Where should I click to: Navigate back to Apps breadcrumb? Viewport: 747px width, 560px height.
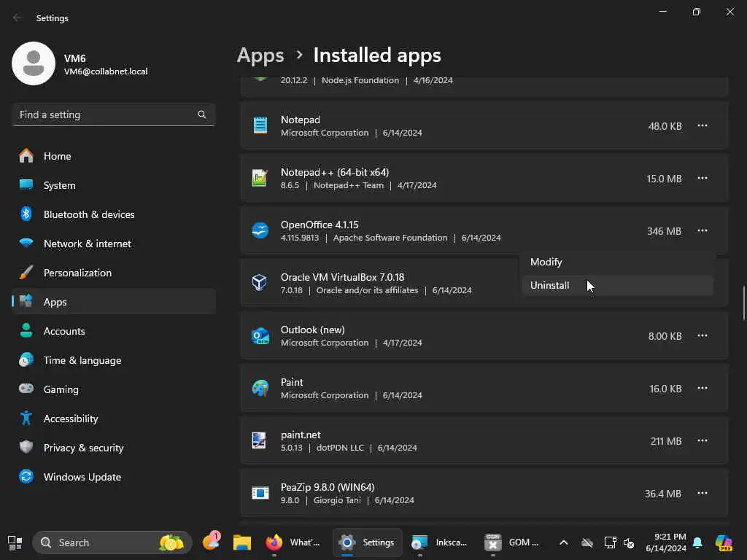coord(260,55)
